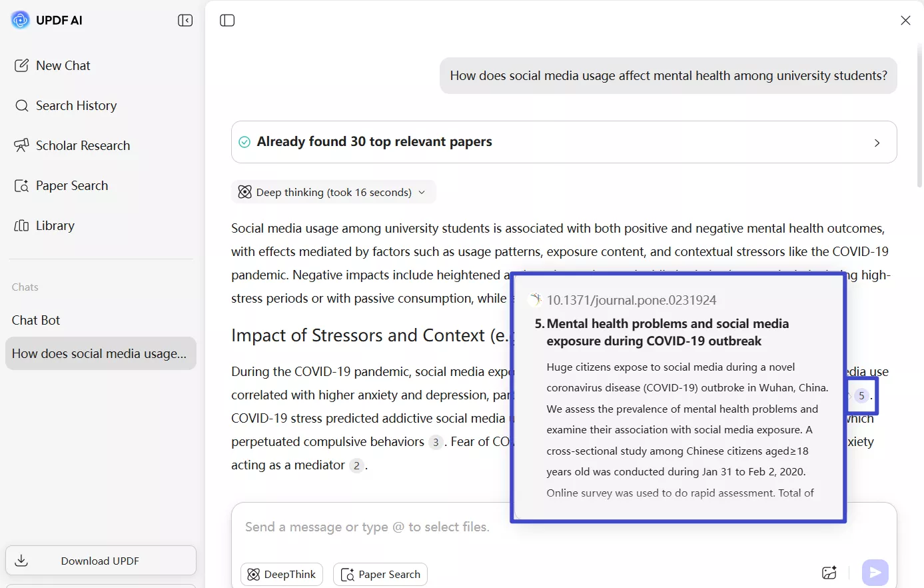The image size is (924, 588).
Task: Open the Library
Action: click(x=55, y=225)
